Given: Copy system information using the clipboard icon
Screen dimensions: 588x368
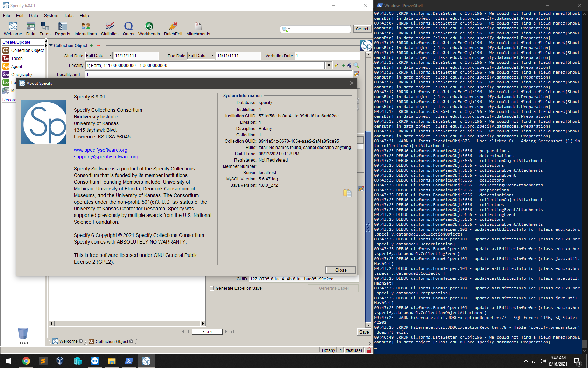Looking at the screenshot, I should point(347,193).
